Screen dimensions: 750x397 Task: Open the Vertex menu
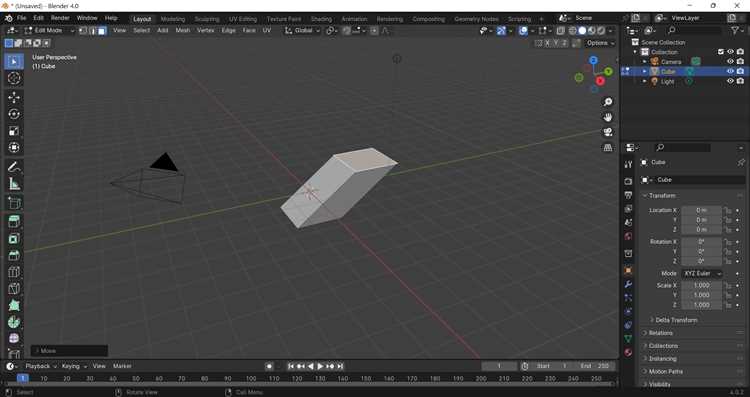coord(206,31)
